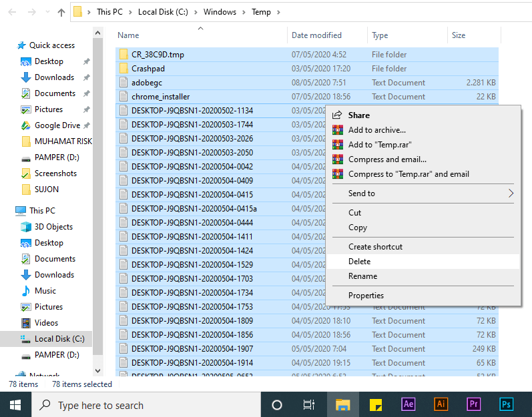Choose Add to archive... option

click(376, 130)
